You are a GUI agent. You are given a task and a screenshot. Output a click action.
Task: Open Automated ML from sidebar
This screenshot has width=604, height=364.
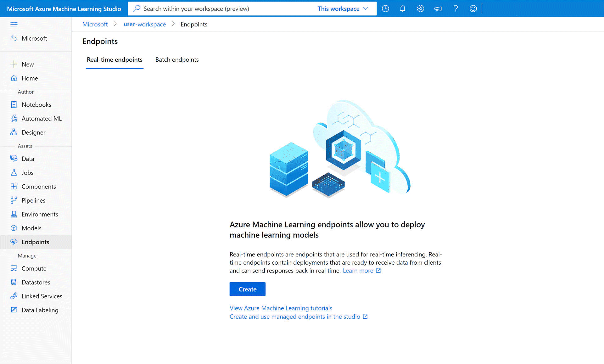[42, 119]
